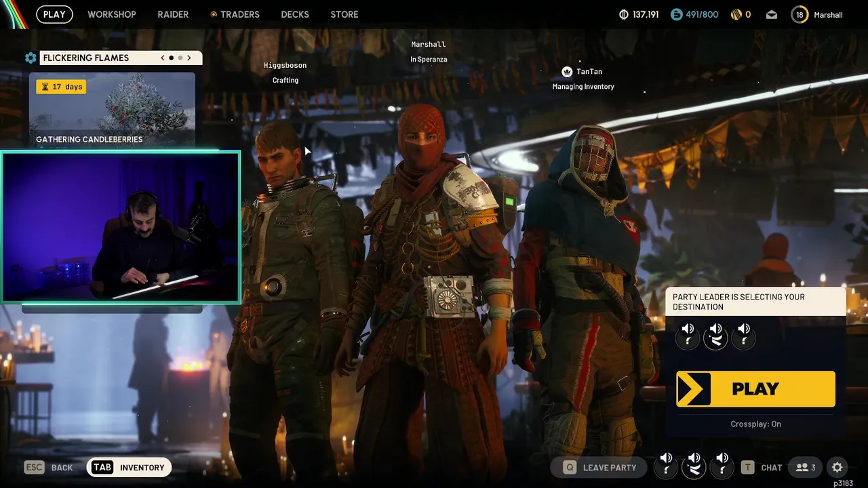Open the Gathering Candleberries event card
The width and height of the screenshot is (868, 488).
pos(112,110)
